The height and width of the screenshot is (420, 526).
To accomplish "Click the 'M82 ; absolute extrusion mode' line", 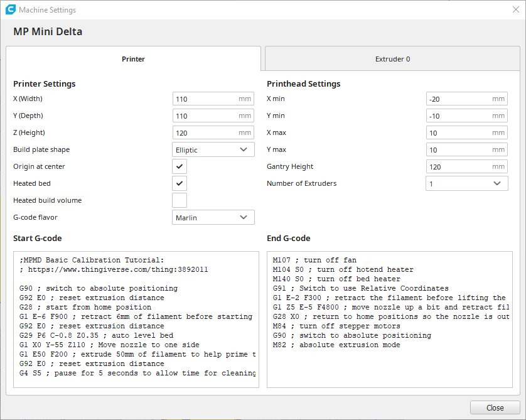I will point(336,345).
